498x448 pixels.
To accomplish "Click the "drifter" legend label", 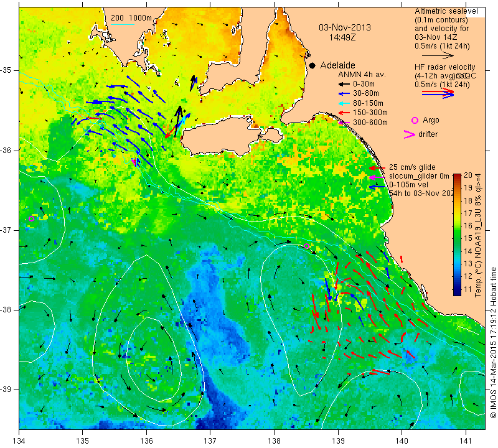I will (428, 134).
